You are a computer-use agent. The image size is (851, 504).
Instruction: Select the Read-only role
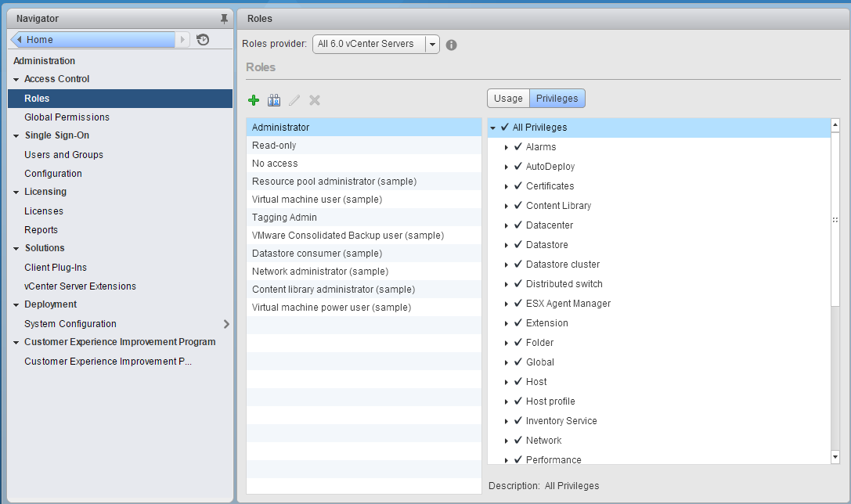(274, 146)
